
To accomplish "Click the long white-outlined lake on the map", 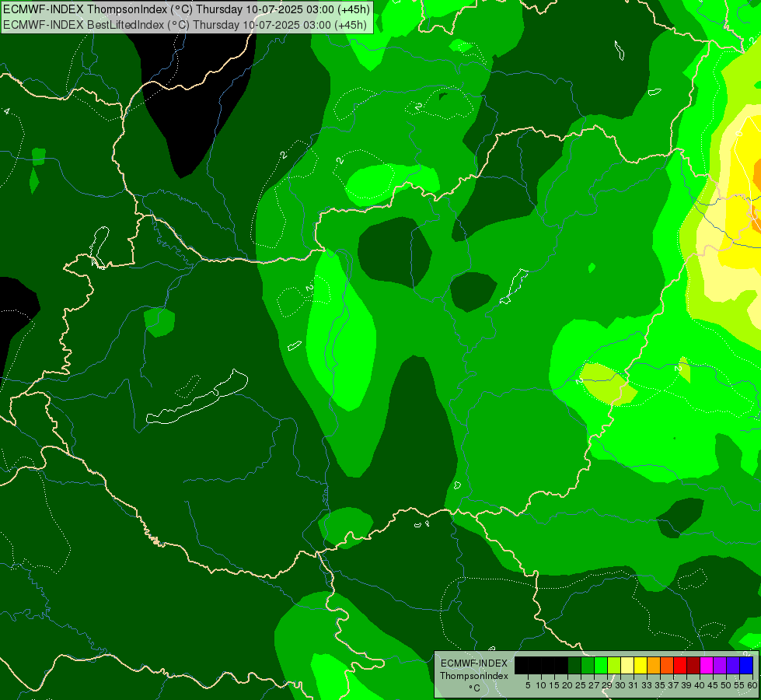I will click(x=197, y=398).
